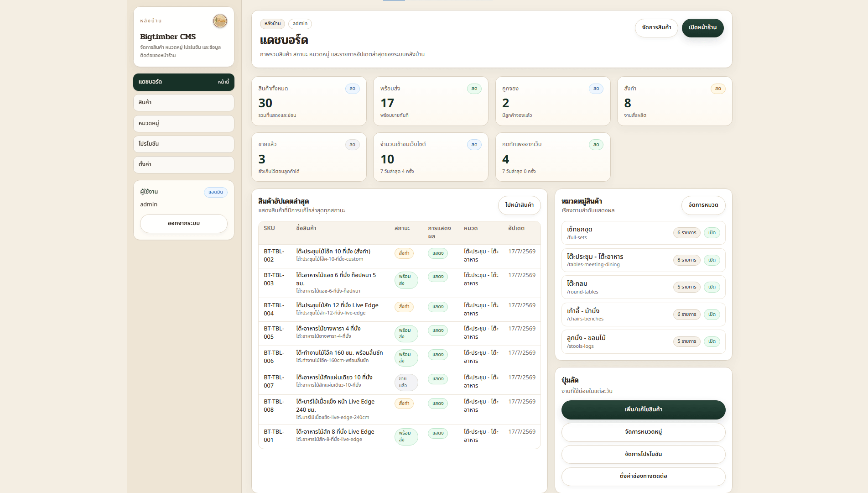The width and height of the screenshot is (868, 493).
Task: Open the แดชบอร์ด sidebar menu item
Action: tap(184, 82)
